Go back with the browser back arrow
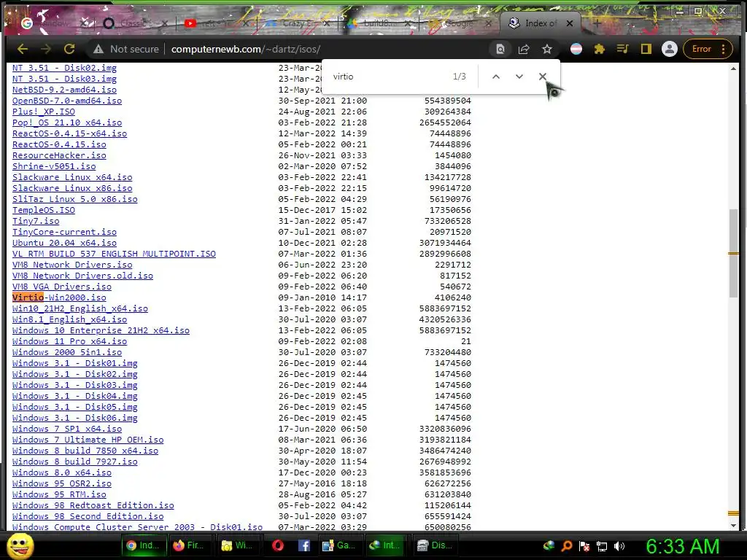Viewport: 747px width, 560px height. (x=23, y=49)
